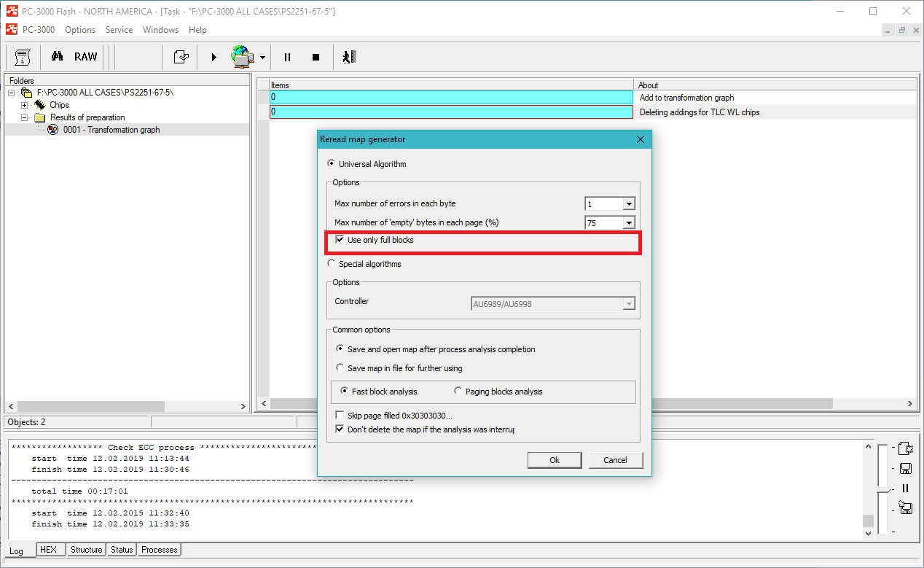Viewport: 924px width, 568px height.
Task: Open Max empty bytes percentage dropdown
Action: [628, 223]
